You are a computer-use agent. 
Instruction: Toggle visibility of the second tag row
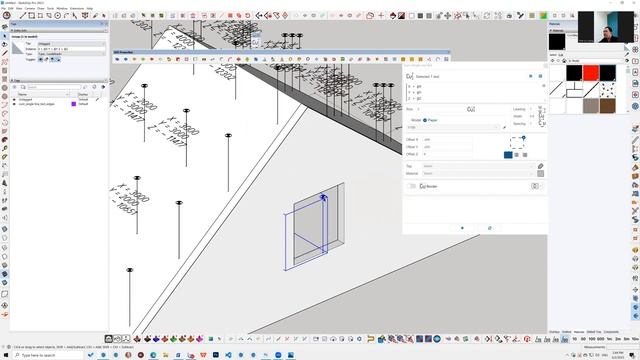point(14,104)
